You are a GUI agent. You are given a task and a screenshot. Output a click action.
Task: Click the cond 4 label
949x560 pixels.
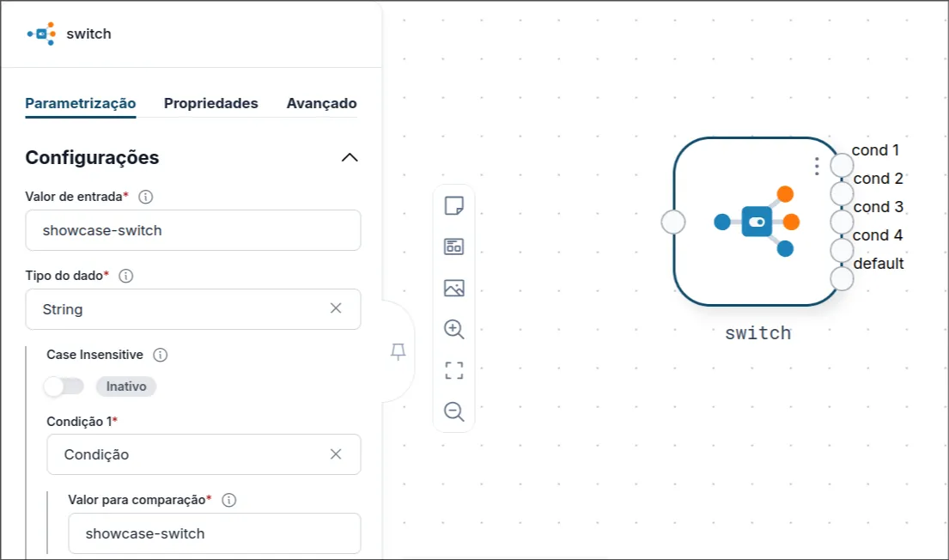pos(878,234)
